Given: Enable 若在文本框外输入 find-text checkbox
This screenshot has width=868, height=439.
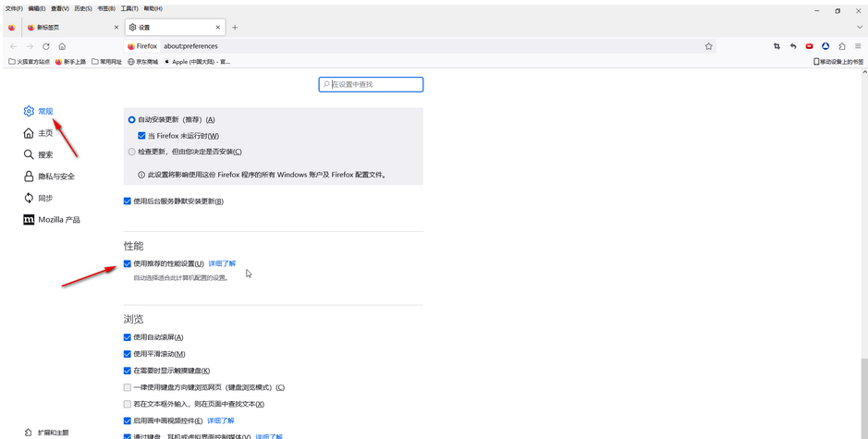Looking at the screenshot, I should (x=128, y=404).
